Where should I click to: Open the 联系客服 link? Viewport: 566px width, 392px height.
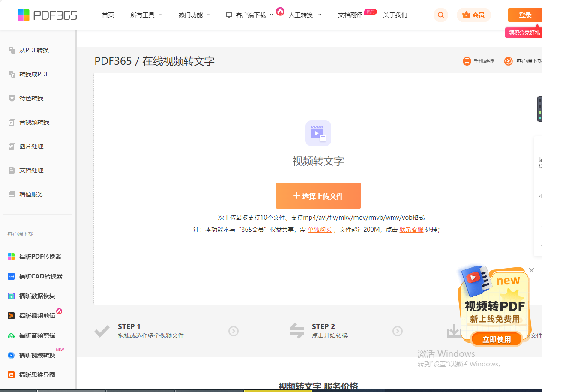click(411, 230)
